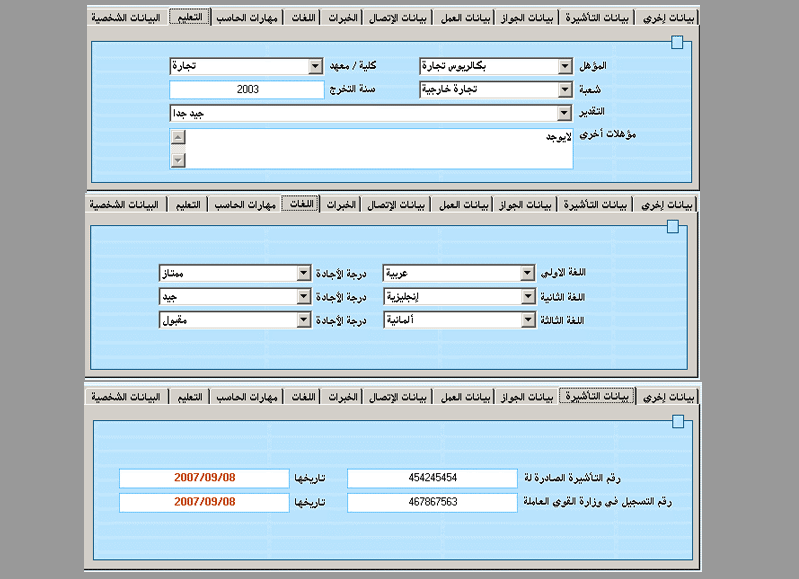
Task: Switch to بيانات العمل tab above the languages form
Action: (463, 204)
